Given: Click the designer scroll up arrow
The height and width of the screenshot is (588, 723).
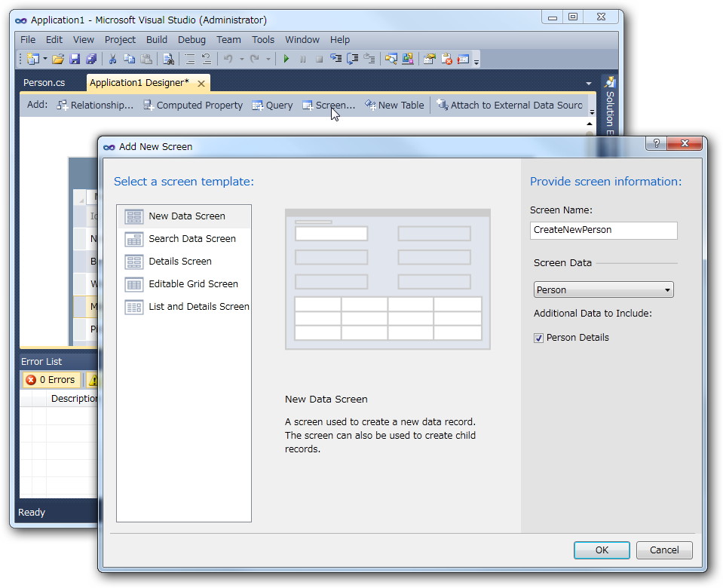Looking at the screenshot, I should 590,124.
